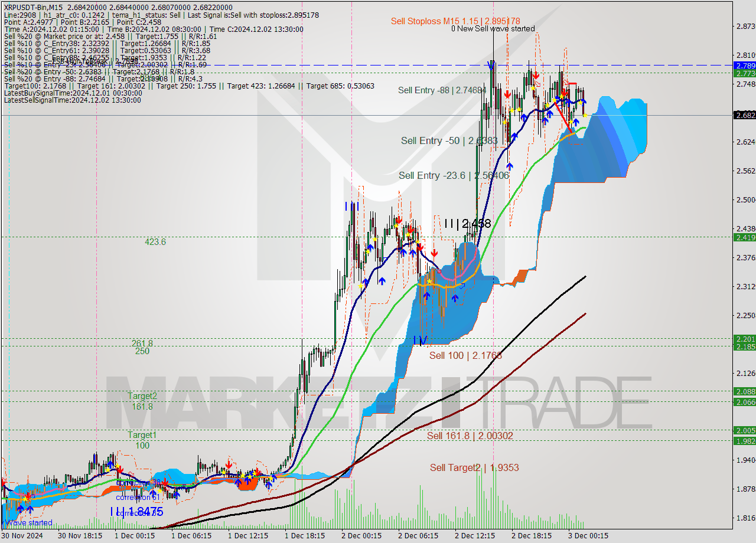Select the 'Target100: 2.1768' targets summary line
The height and width of the screenshot is (543, 756).
189,86
